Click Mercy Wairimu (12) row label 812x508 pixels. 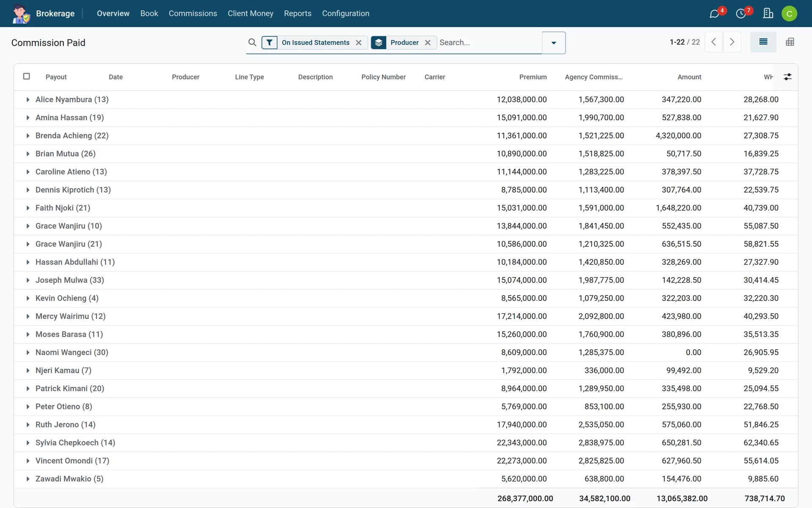71,316
